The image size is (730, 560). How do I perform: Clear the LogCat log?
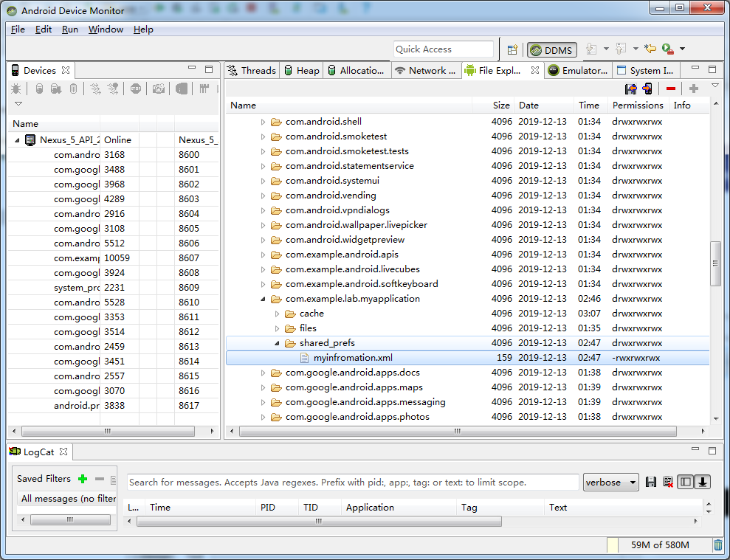coord(668,482)
